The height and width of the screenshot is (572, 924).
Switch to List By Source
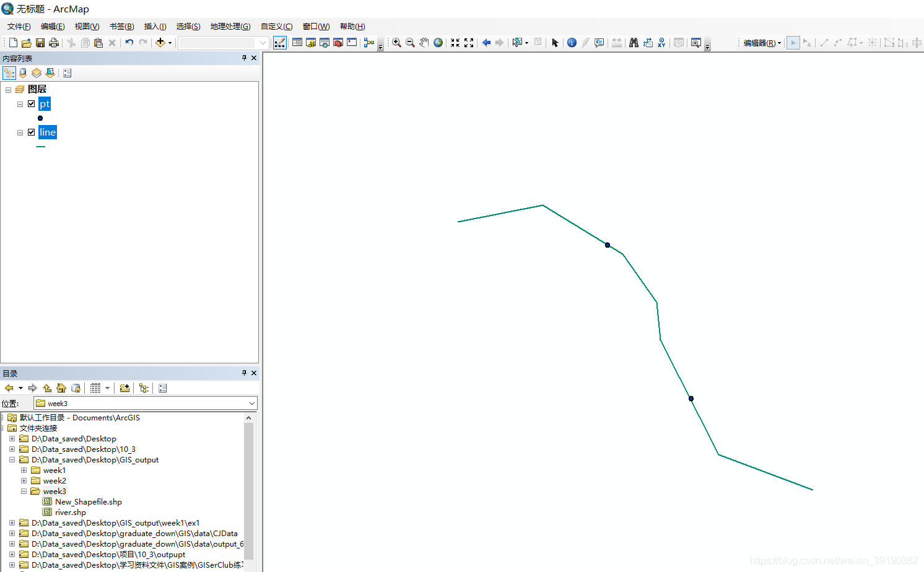(x=23, y=73)
